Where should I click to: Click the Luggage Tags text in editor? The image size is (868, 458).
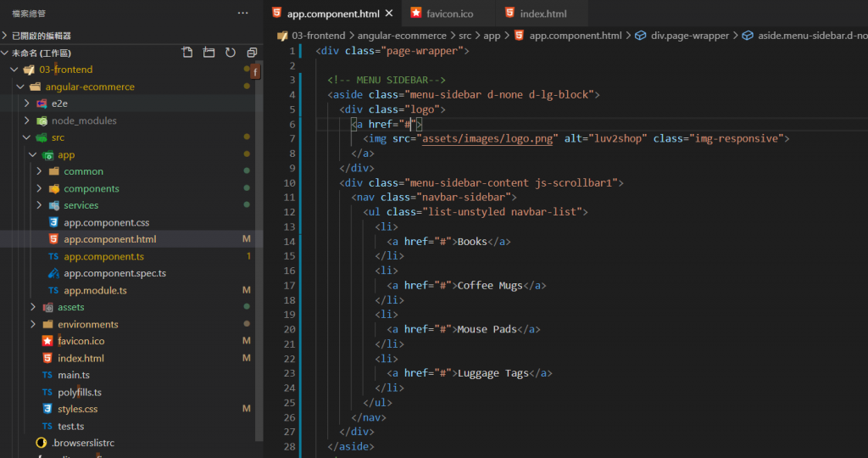pos(493,373)
